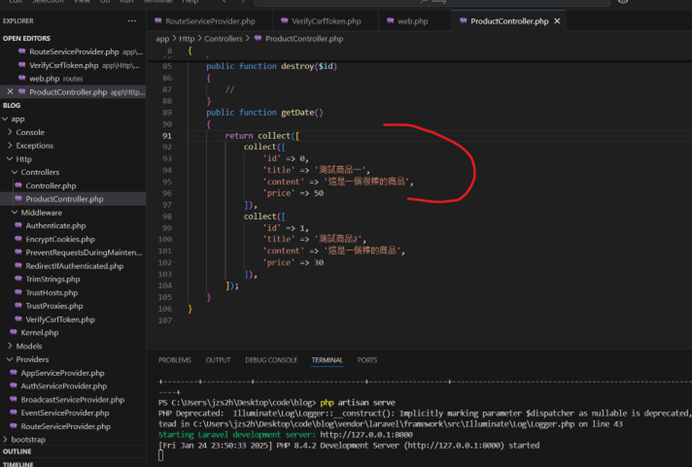Image resolution: width=692 pixels, height=467 pixels.
Task: Select VerifyCsrfToken.php in Open Editors
Action: (64, 65)
